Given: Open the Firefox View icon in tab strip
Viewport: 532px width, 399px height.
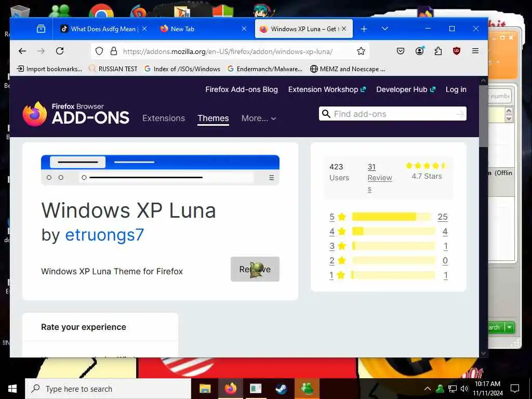Looking at the screenshot, I should pos(41,29).
